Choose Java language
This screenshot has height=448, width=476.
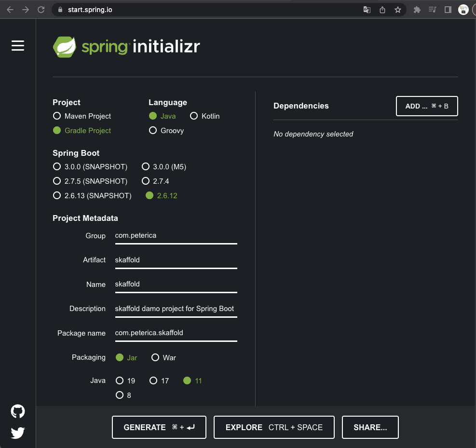coord(163,116)
